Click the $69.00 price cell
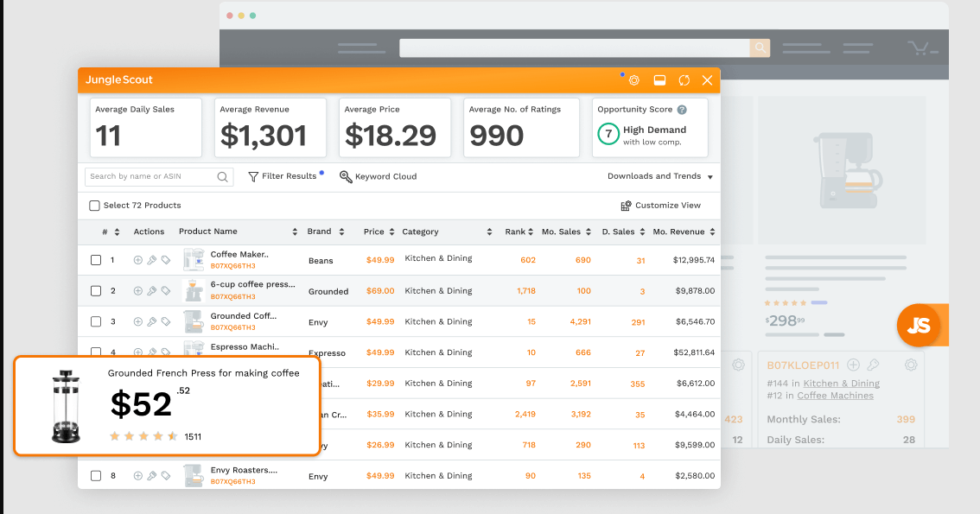The height and width of the screenshot is (514, 980). (x=380, y=291)
